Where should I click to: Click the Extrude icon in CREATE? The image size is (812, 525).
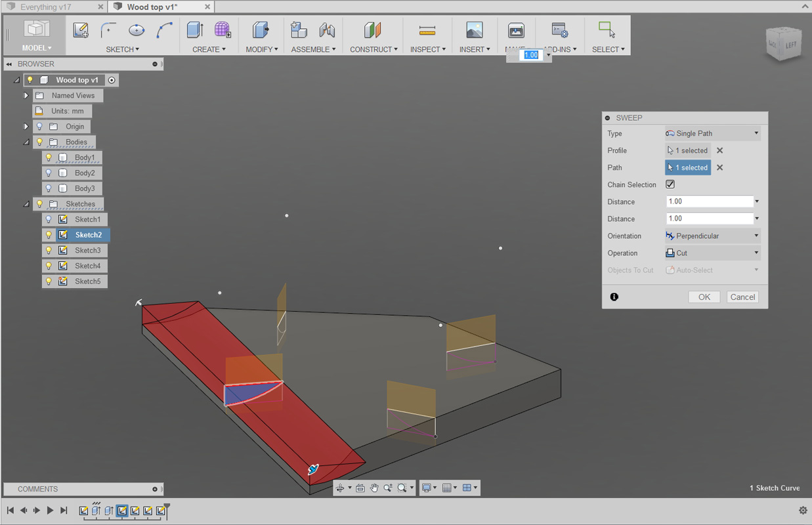195,30
